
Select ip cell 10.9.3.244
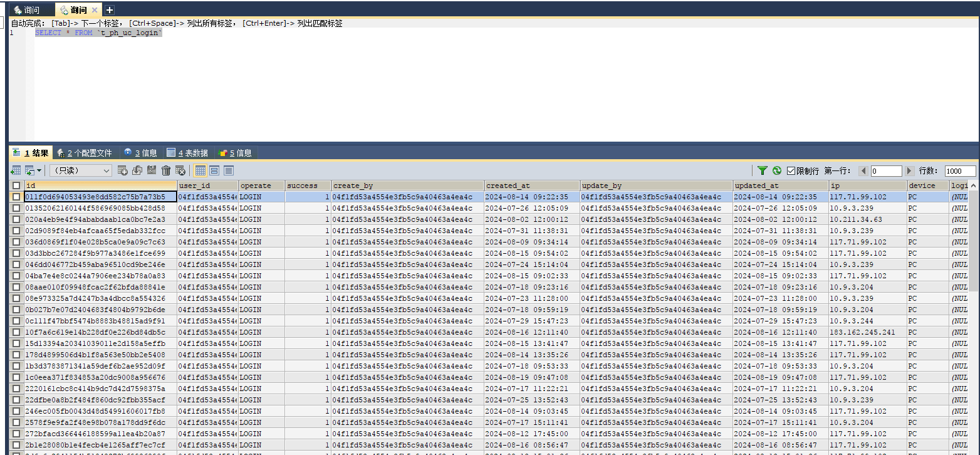point(868,321)
